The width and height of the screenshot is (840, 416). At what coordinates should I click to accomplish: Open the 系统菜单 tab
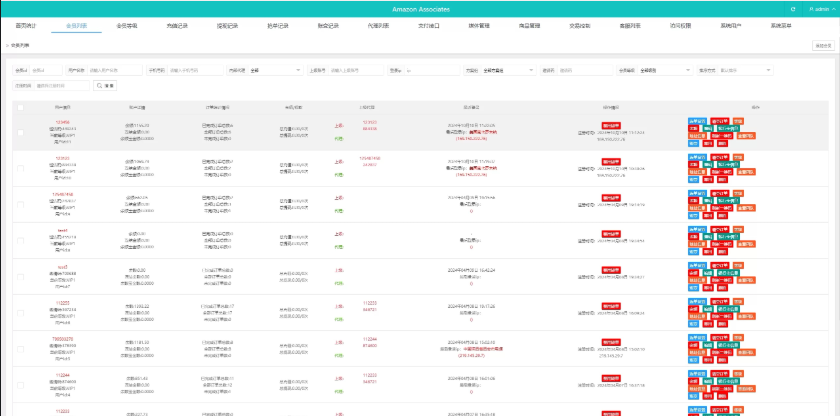coord(781,26)
